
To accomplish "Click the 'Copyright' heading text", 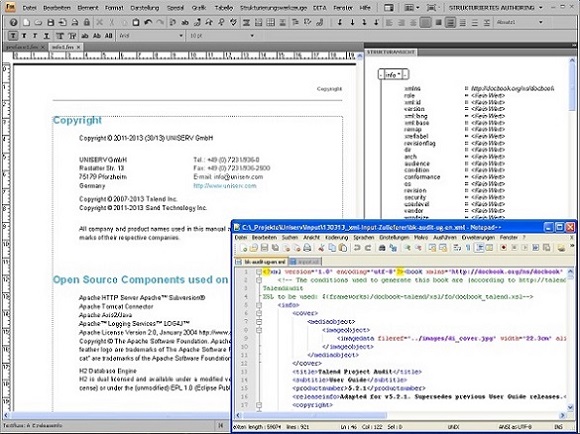I will coord(77,120).
